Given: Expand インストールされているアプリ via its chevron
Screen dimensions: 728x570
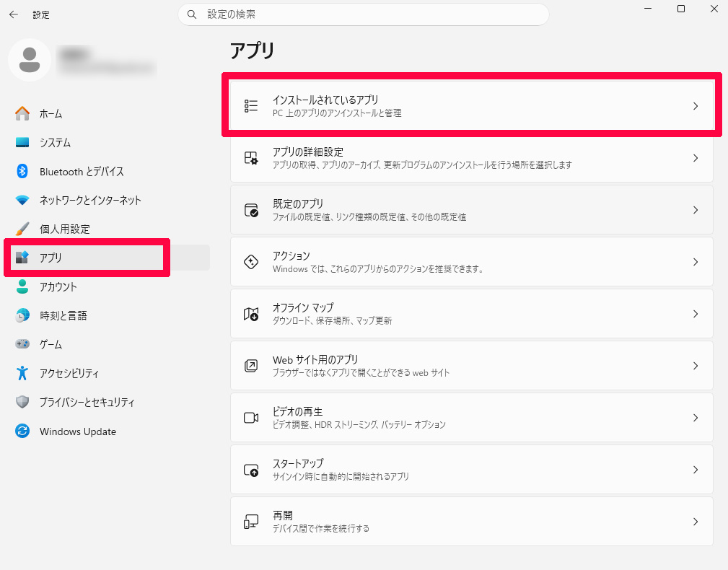Looking at the screenshot, I should pyautogui.click(x=695, y=106).
